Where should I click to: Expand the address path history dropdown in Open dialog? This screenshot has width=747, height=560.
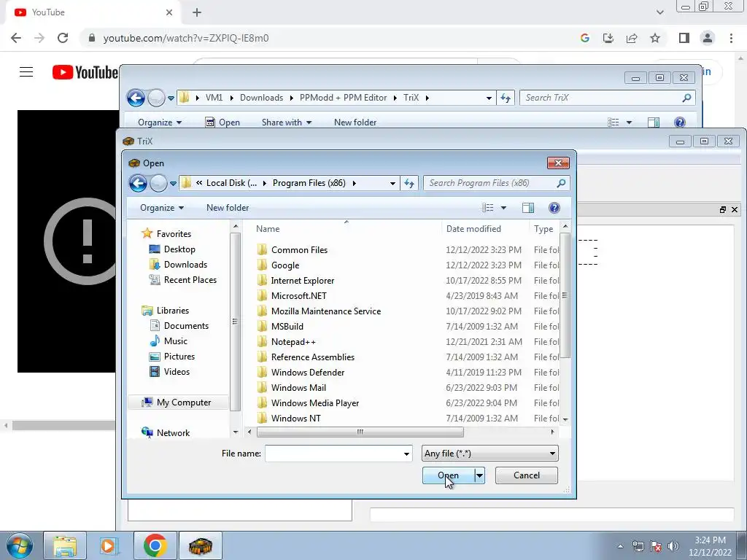tap(392, 183)
